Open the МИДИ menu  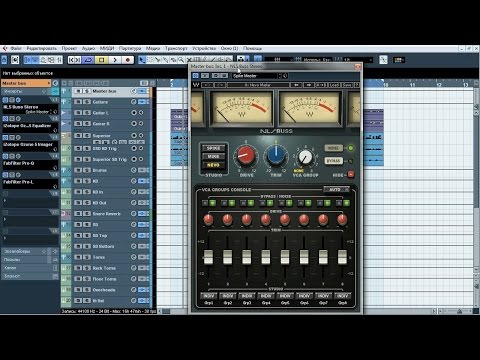tap(107, 48)
